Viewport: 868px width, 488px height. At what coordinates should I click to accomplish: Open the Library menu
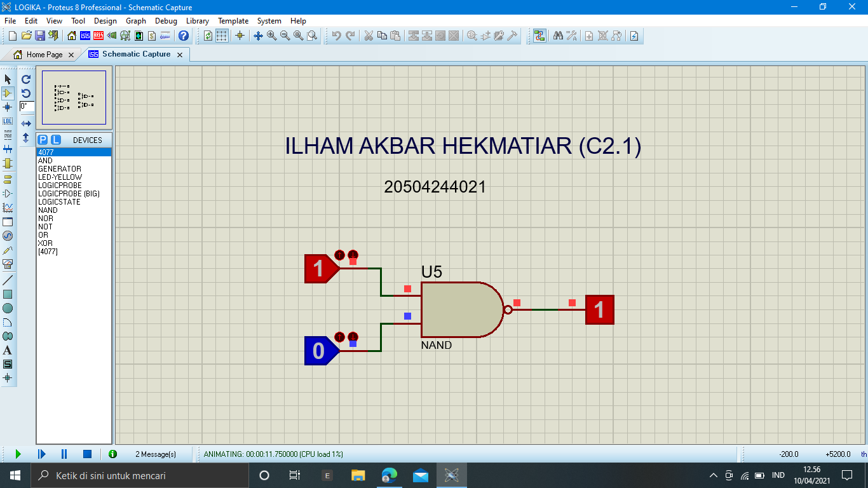[x=197, y=20]
